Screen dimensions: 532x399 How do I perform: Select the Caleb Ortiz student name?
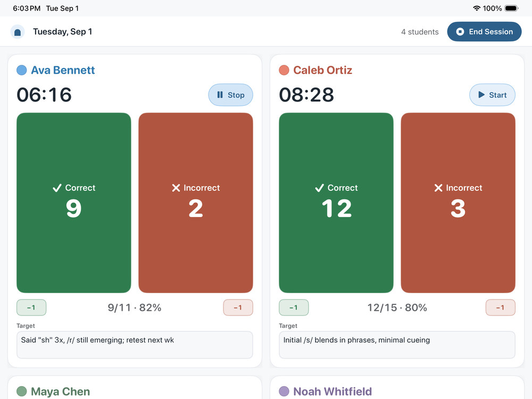[x=323, y=70]
